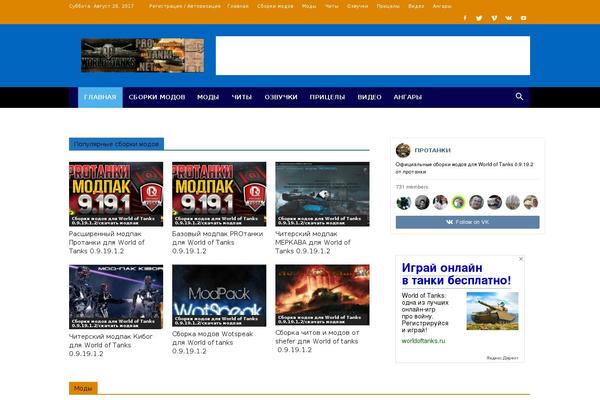Open the Базовый модпак PROтанки thumbnail
The image size is (600, 400).
[x=219, y=194]
